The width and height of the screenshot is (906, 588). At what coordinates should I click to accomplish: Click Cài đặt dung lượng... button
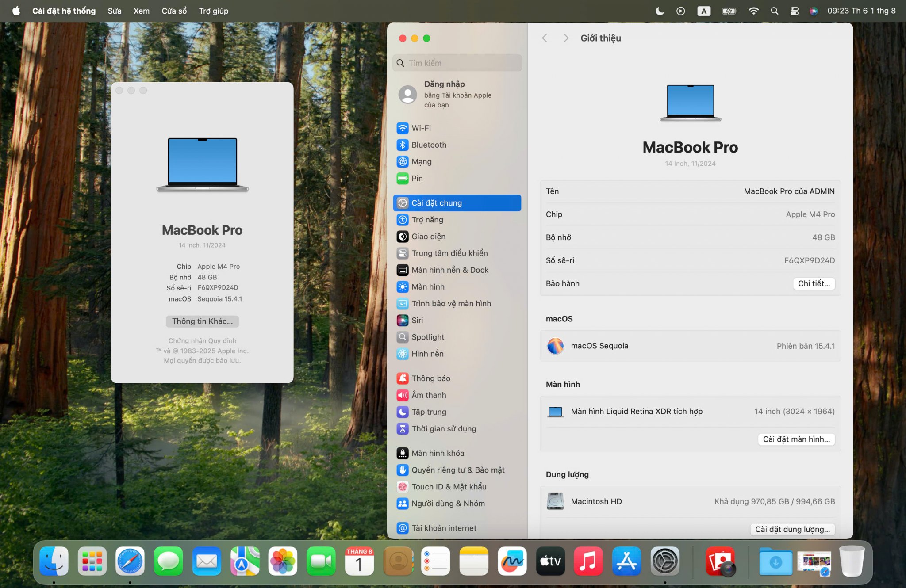[x=792, y=529]
